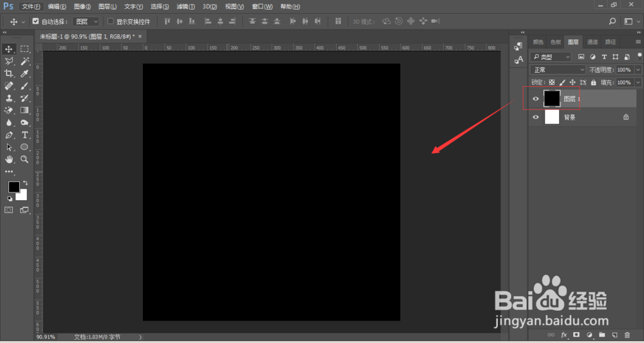This screenshot has width=644, height=343.
Task: Toggle lock position for layer
Action: (x=573, y=82)
